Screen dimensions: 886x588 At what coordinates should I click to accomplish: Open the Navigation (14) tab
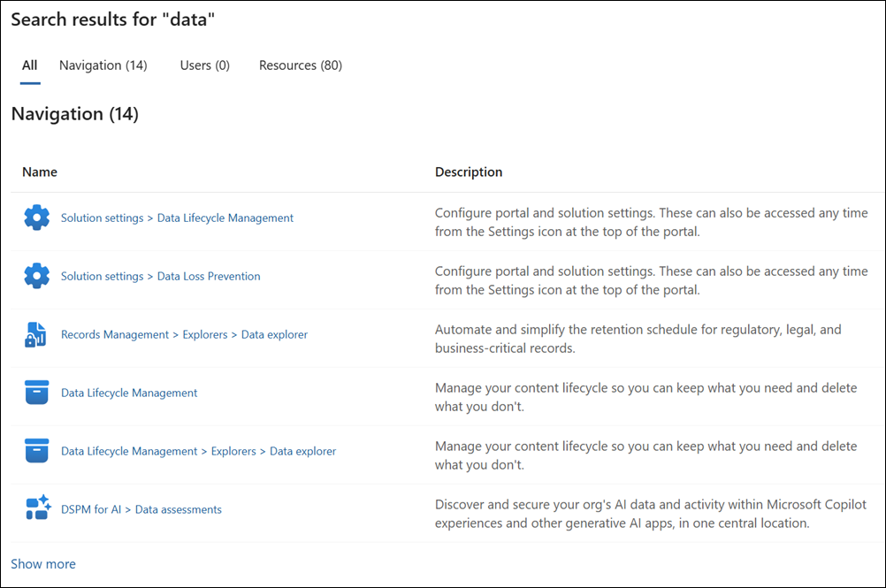coord(103,65)
